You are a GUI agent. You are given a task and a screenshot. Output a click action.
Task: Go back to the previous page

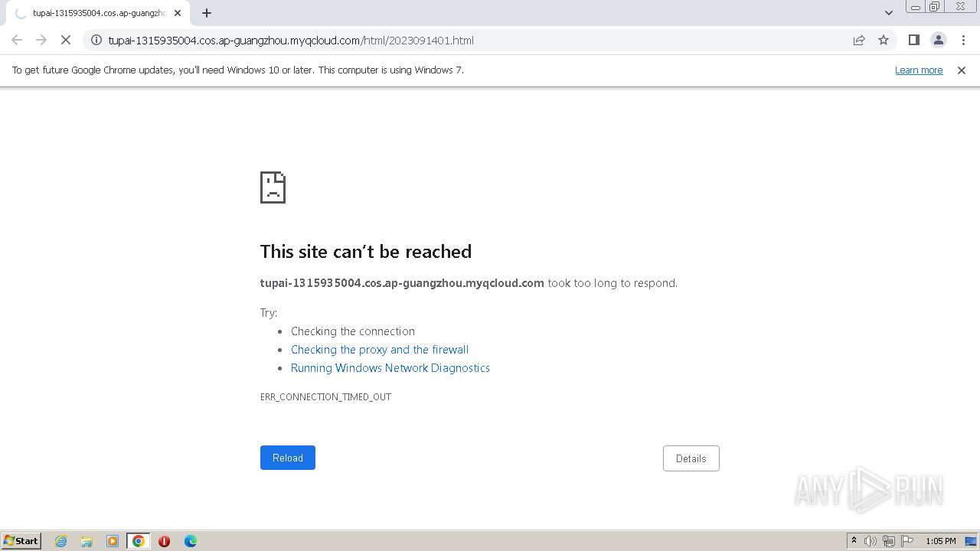coord(17,40)
